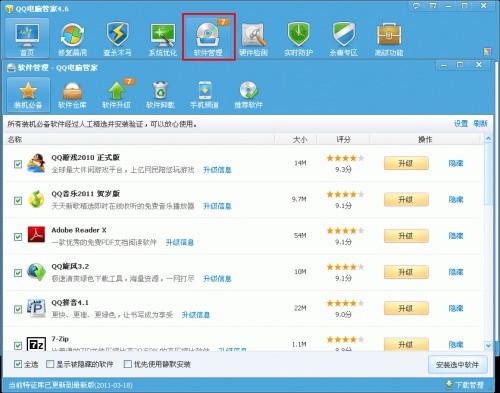Open 杀毒专区 striped shield icon
This screenshot has height=393, width=500.
click(344, 38)
